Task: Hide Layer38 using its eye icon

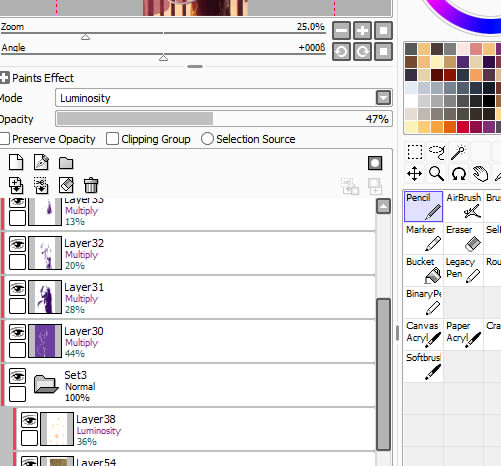Action: point(29,420)
